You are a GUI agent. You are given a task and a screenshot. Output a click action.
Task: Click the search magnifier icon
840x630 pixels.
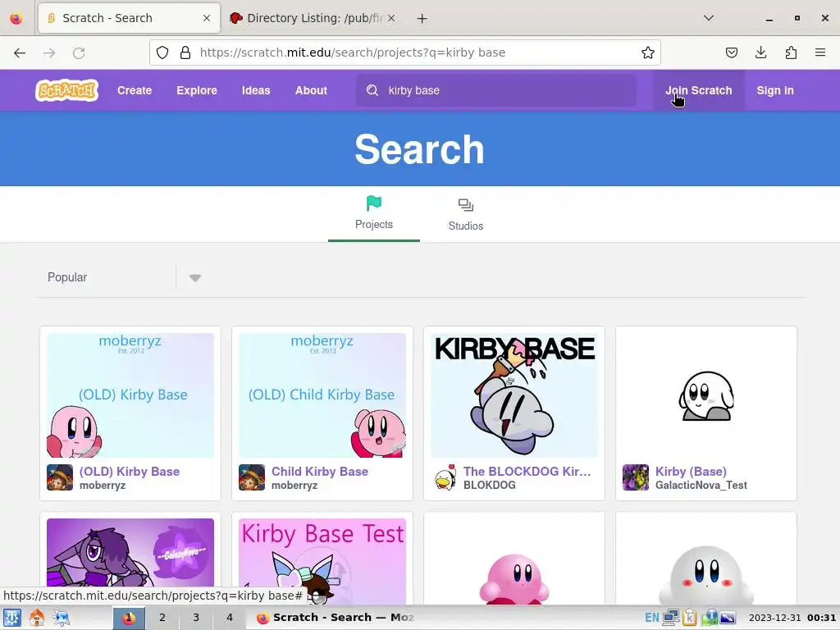click(372, 90)
